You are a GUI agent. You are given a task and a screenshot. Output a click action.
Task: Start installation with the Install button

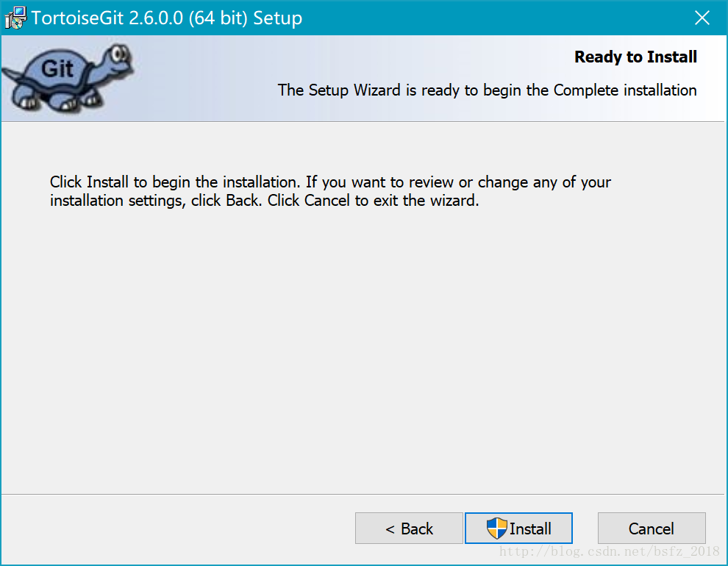518,528
